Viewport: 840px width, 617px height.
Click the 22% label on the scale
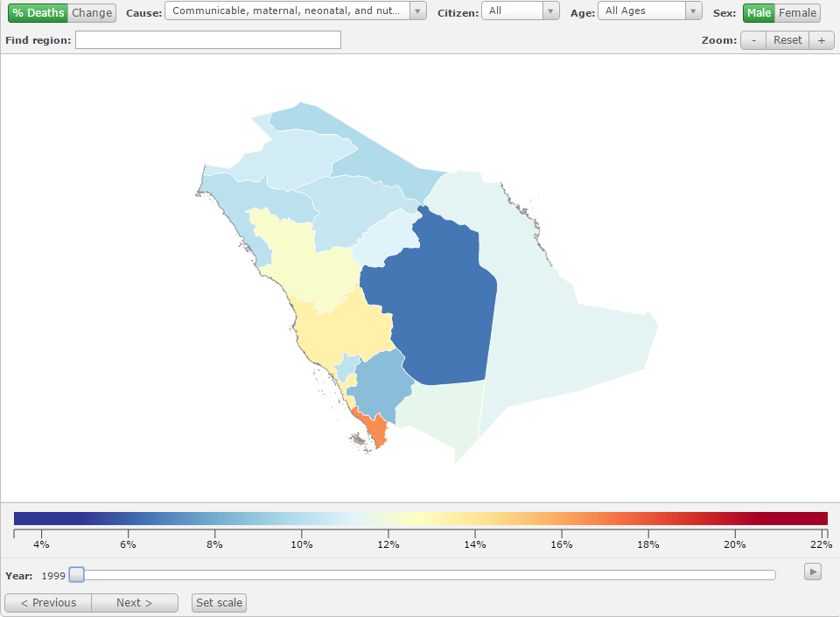pos(822,544)
